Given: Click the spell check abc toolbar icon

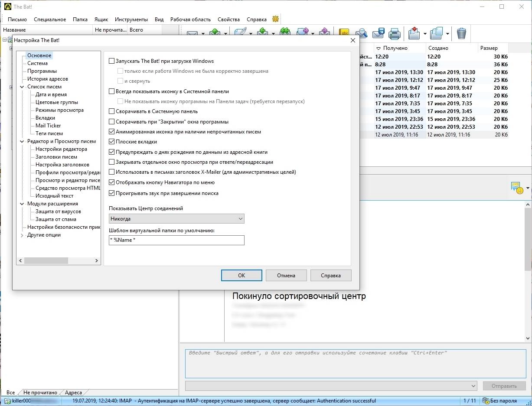Looking at the screenshot, I should click(344, 32).
